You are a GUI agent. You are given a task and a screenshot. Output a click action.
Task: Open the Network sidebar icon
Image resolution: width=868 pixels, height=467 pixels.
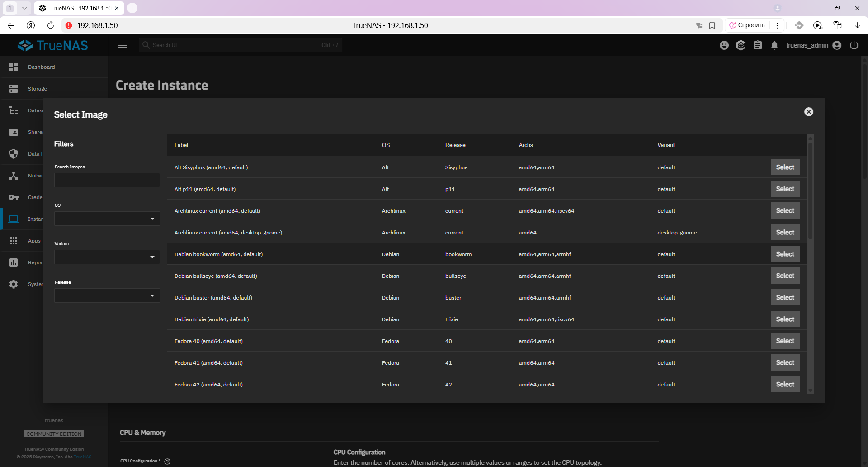pos(14,176)
